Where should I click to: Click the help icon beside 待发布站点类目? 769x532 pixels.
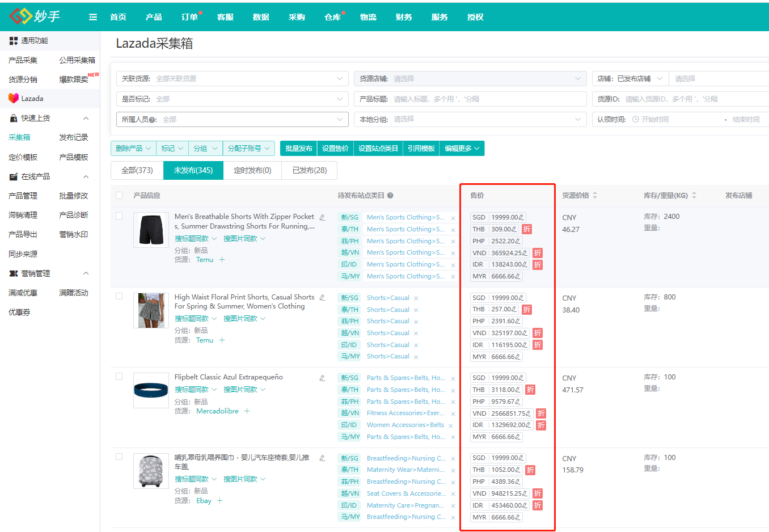click(x=390, y=196)
